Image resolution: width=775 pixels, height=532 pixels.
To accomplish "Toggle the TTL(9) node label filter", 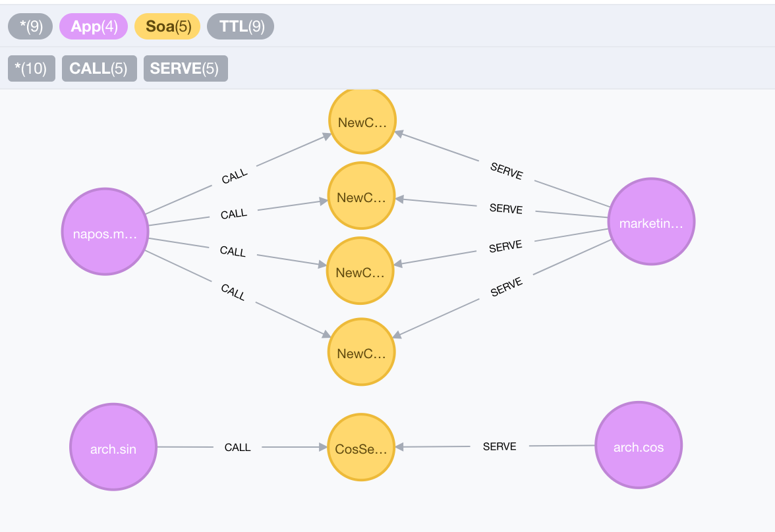I will [241, 26].
